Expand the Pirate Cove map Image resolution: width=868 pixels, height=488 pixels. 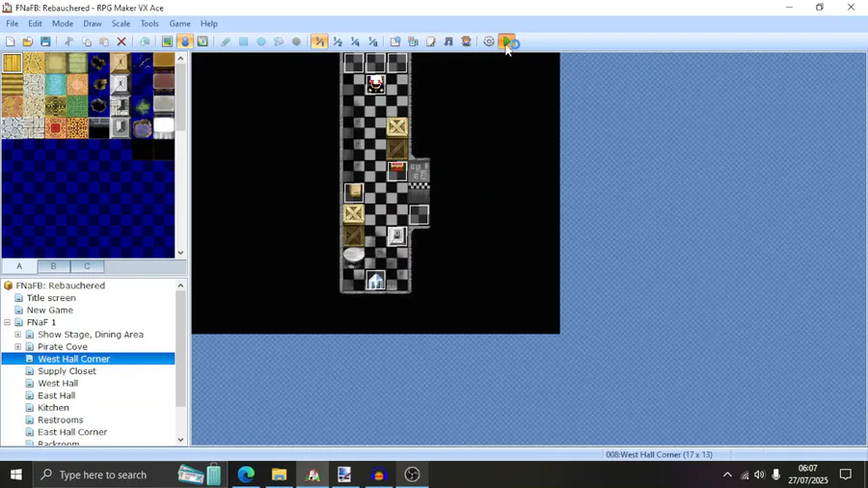click(x=18, y=346)
